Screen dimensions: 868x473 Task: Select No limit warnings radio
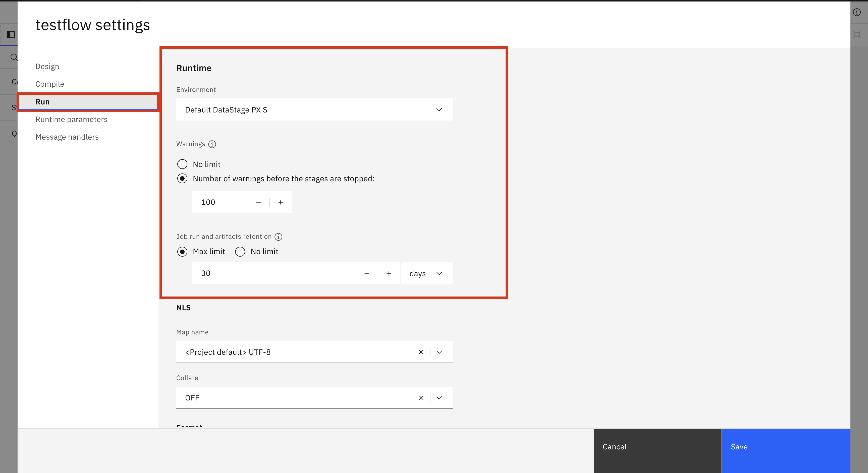(x=182, y=164)
